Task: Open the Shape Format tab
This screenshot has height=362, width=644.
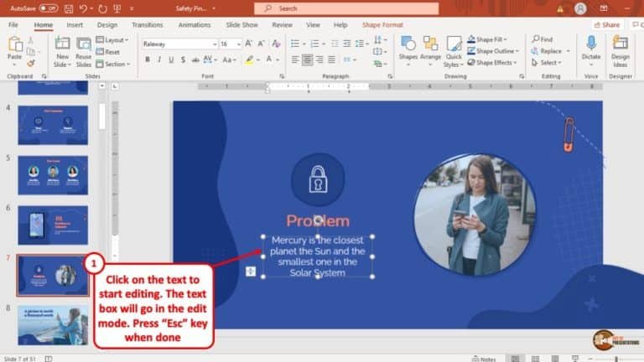Action: tap(382, 25)
